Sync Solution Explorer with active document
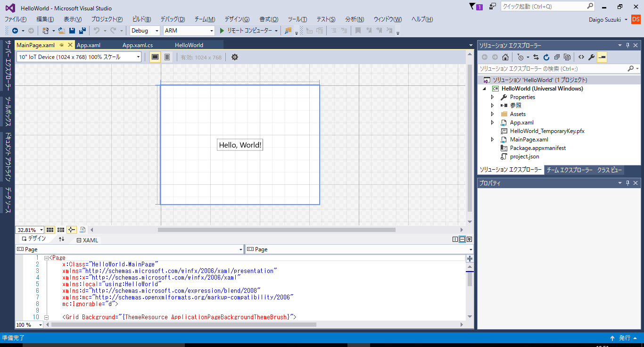Image resolution: width=644 pixels, height=347 pixels. click(x=536, y=57)
